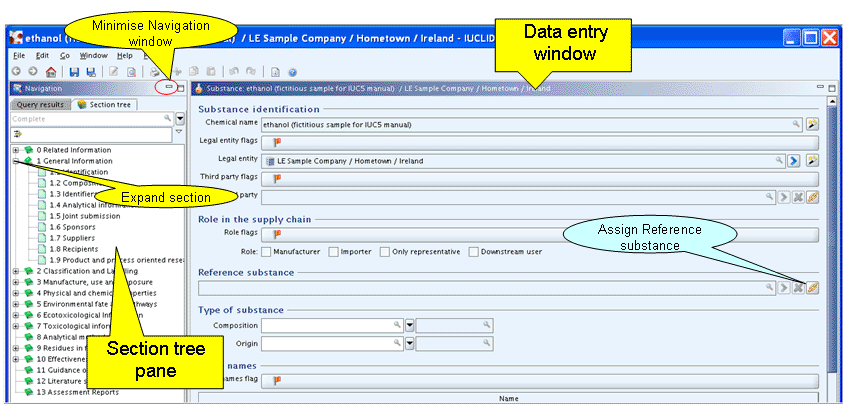Click into the Composition field
This screenshot has width=850, height=407.
point(333,325)
